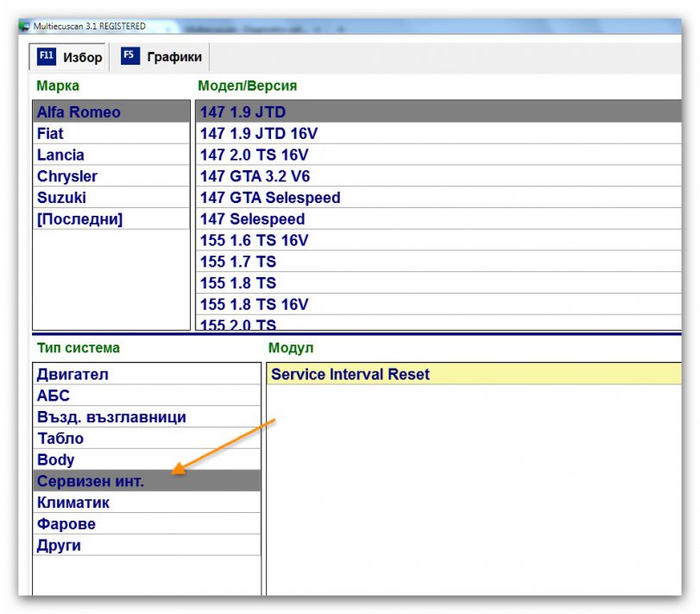Select the Body system type
This screenshot has height=614, width=700.
coord(56,460)
